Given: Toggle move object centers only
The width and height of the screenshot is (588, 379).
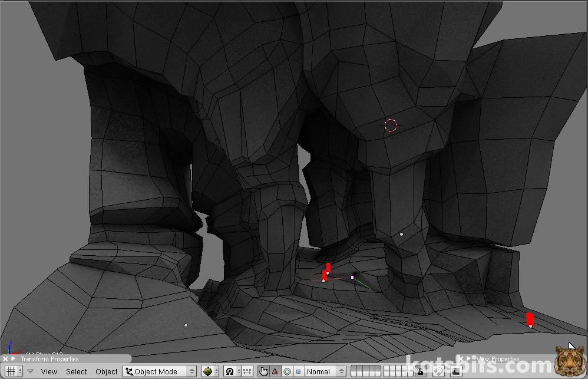Looking at the screenshot, I should click(247, 371).
